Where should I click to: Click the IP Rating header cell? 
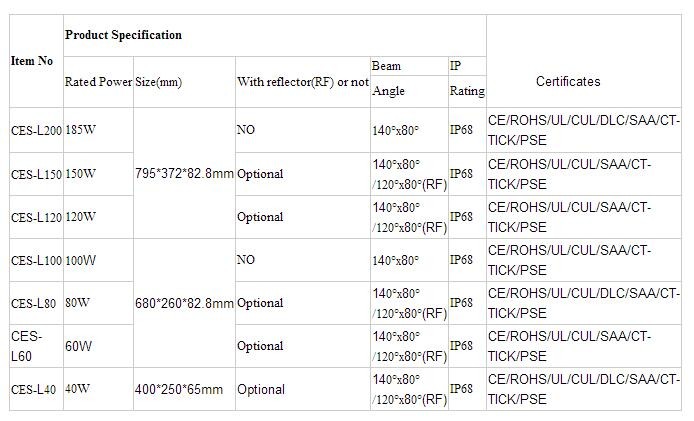point(467,82)
